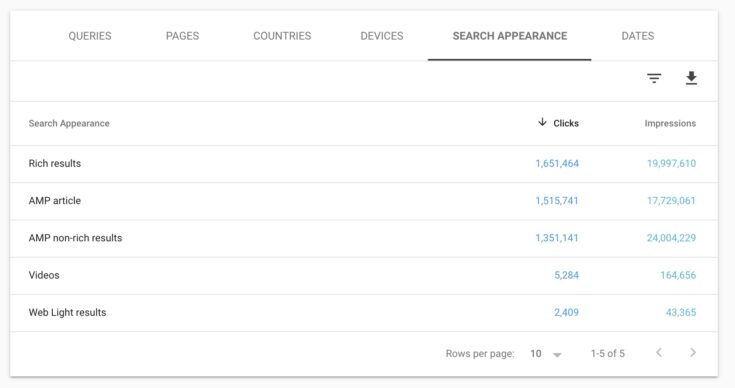Click the 2,409 clicks value
Screen dimensions: 735x388
click(566, 313)
